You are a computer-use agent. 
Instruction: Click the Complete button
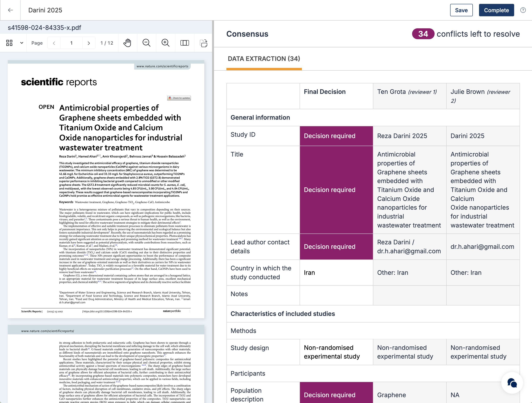point(496,10)
